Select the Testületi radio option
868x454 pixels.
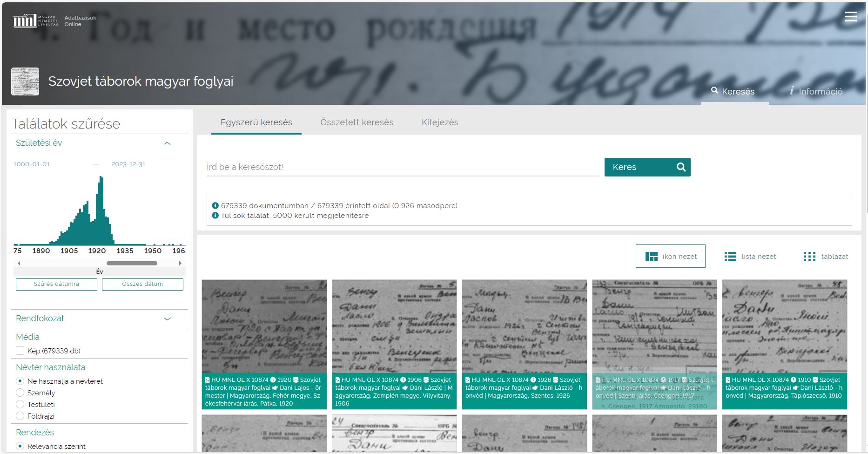pyautogui.click(x=20, y=404)
